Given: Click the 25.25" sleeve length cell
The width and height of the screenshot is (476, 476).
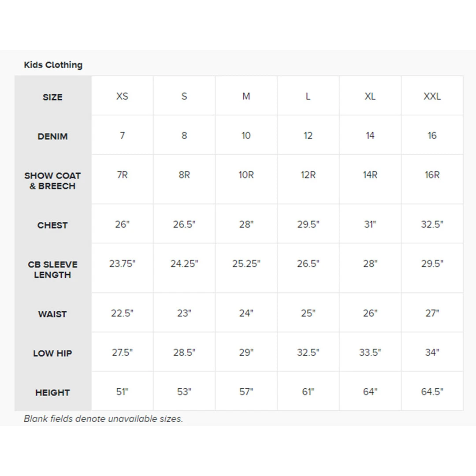Looking at the screenshot, I should coord(246,264).
